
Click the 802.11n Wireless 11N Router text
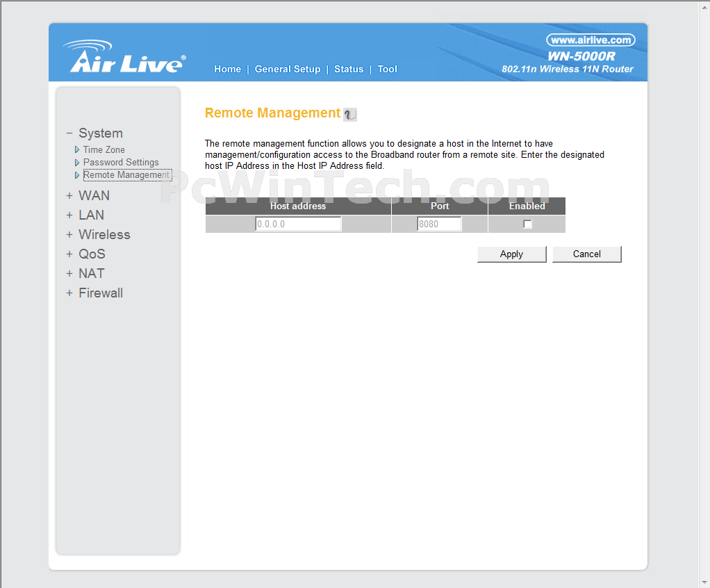click(568, 70)
